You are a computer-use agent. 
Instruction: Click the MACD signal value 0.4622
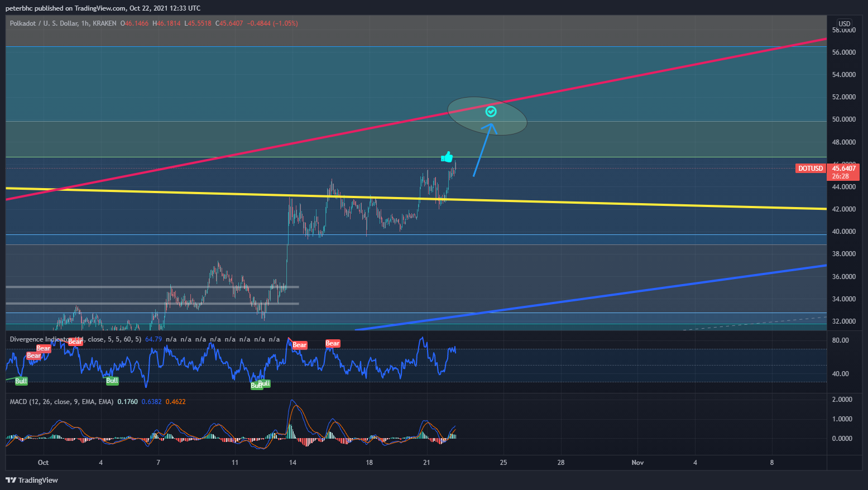[175, 402]
